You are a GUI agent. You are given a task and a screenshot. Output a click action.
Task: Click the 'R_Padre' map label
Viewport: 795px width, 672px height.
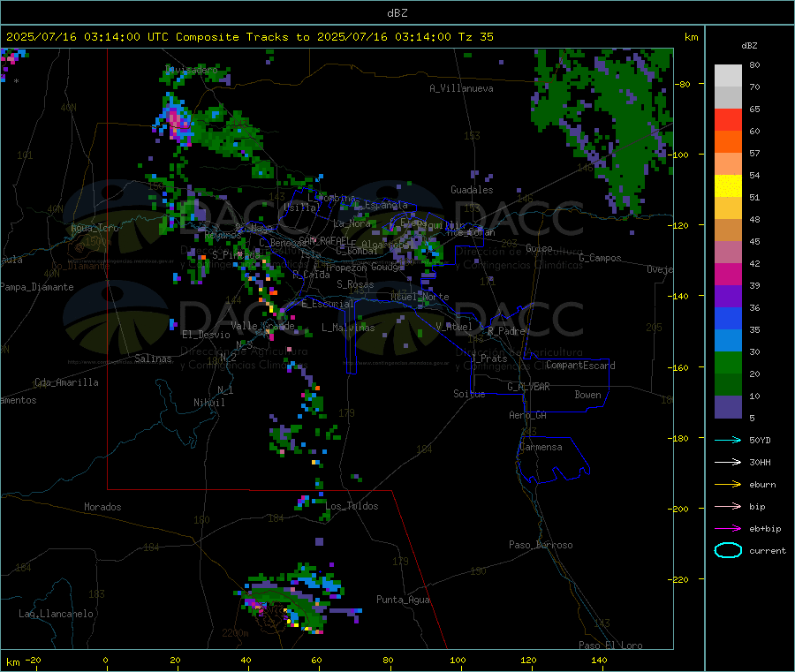[506, 331]
